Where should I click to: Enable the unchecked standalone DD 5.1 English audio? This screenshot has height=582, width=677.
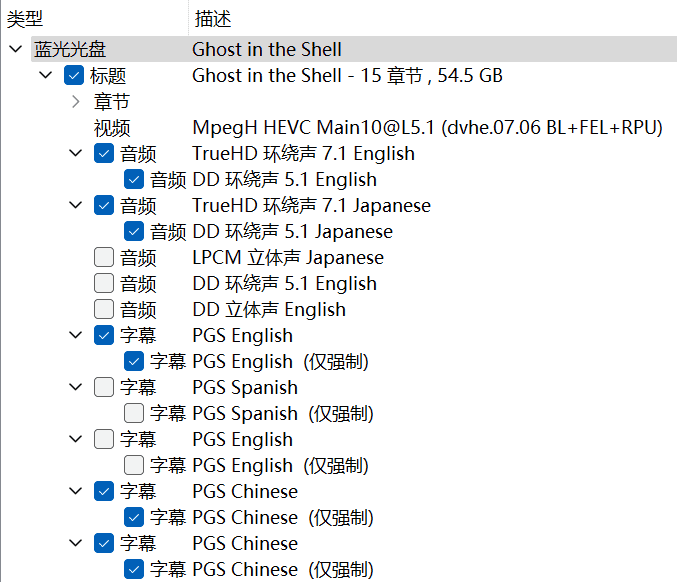(x=104, y=284)
